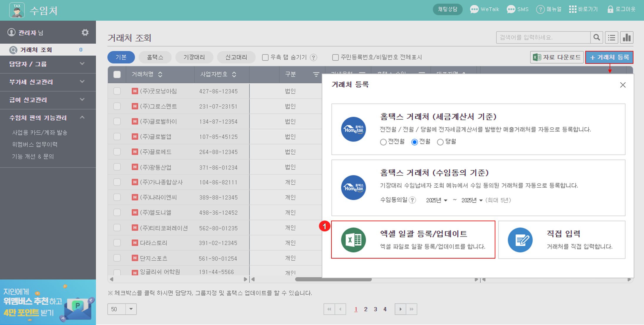644x325 pixels.
Task: Click the magnifier search icon
Action: tap(596, 37)
